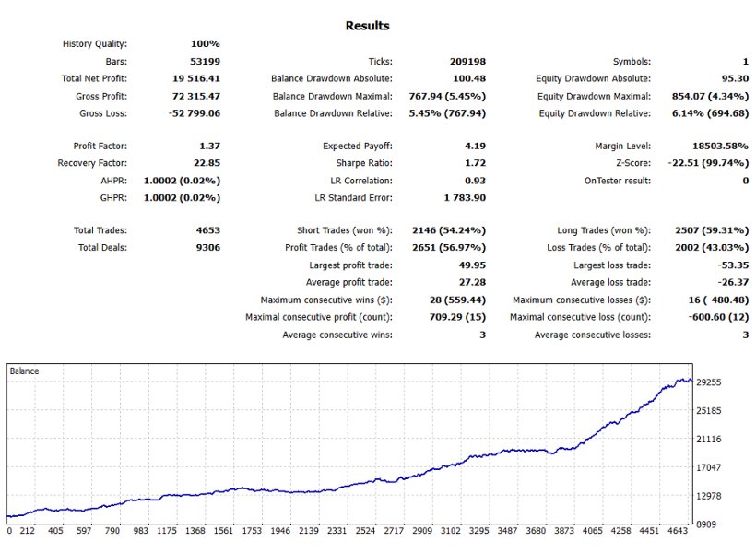
Task: Click the GHPR value 1.0002 (0.02%)
Action: click(x=182, y=197)
